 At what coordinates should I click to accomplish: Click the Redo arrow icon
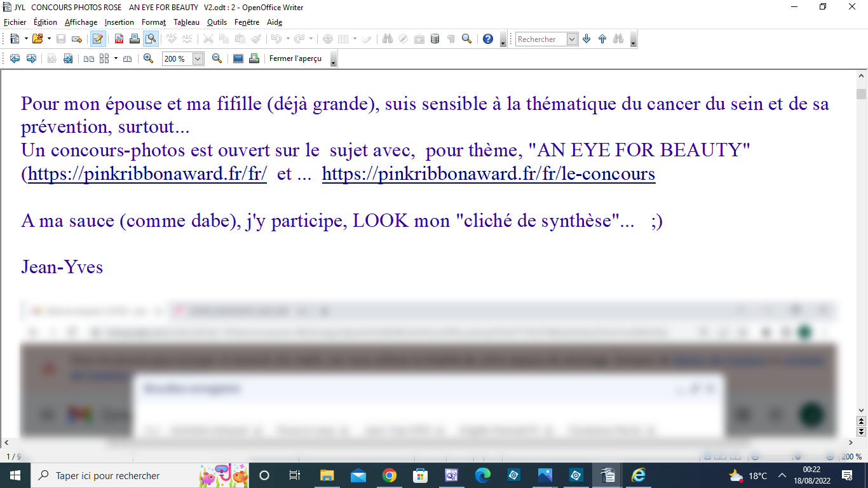click(299, 39)
